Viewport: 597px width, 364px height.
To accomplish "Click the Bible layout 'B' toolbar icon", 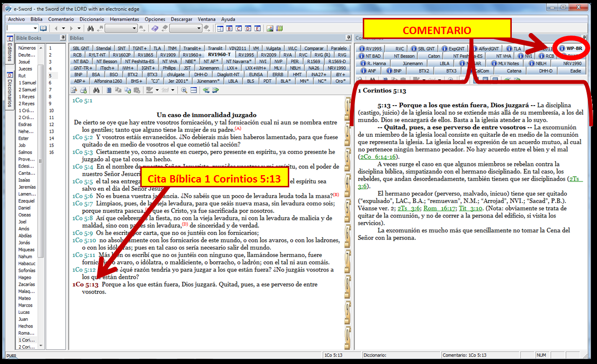I will pyautogui.click(x=229, y=29).
